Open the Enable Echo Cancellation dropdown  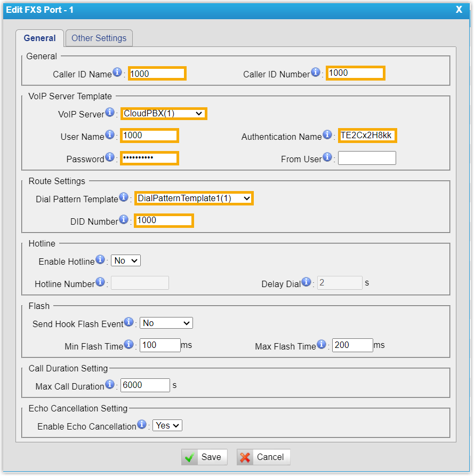click(167, 425)
